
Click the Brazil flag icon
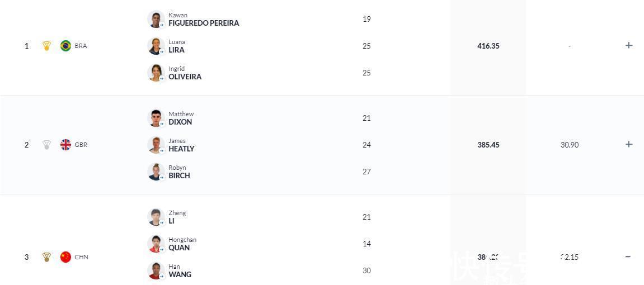pos(65,46)
